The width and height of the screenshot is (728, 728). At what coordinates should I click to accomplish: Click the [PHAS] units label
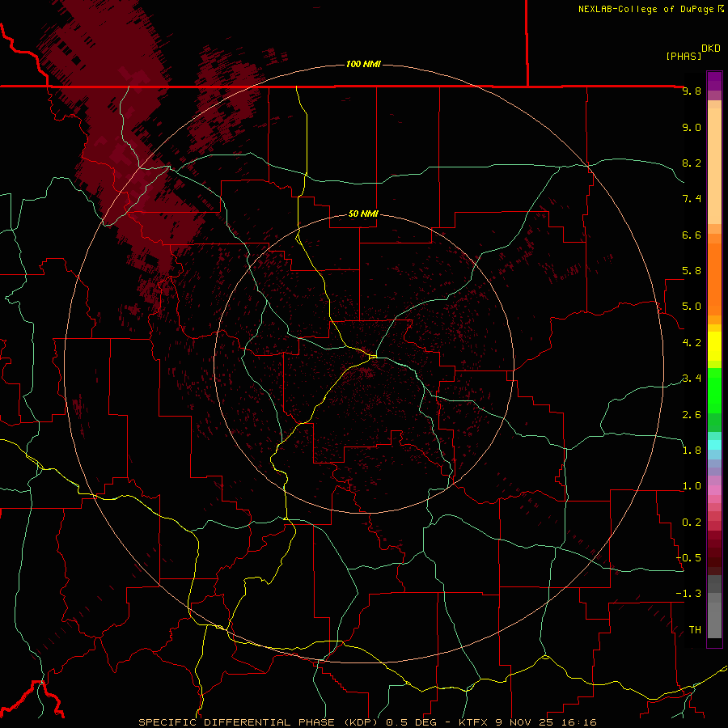[x=684, y=56]
